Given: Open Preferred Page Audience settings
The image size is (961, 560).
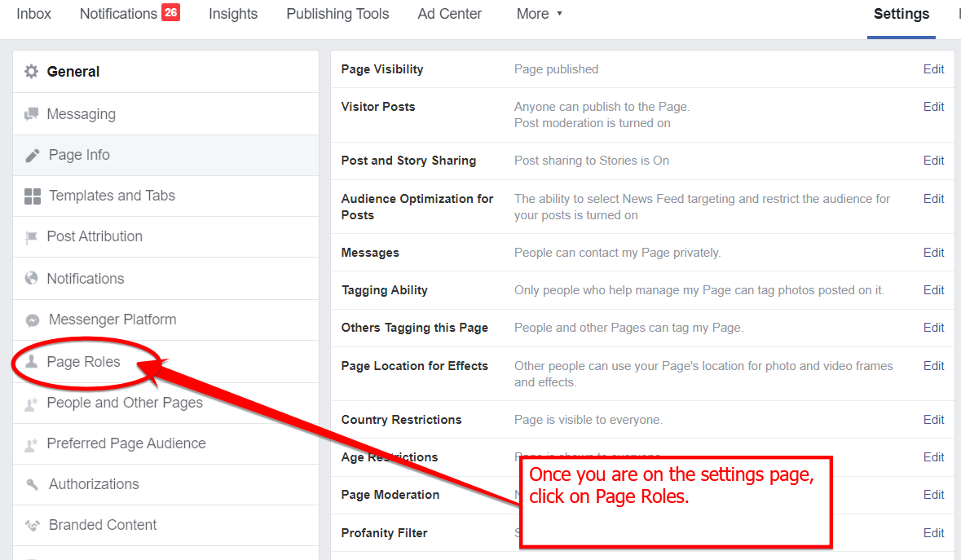Looking at the screenshot, I should click(126, 443).
